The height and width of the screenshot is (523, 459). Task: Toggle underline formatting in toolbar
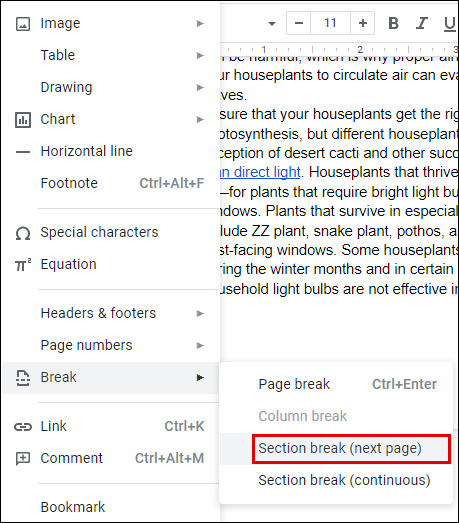click(x=450, y=24)
